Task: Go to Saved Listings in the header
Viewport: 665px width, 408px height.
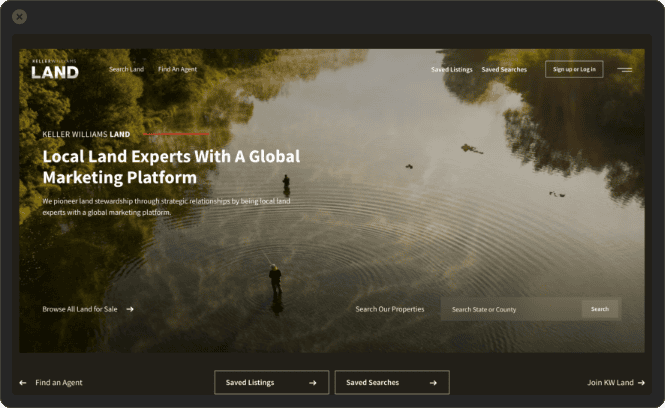Action: (451, 69)
